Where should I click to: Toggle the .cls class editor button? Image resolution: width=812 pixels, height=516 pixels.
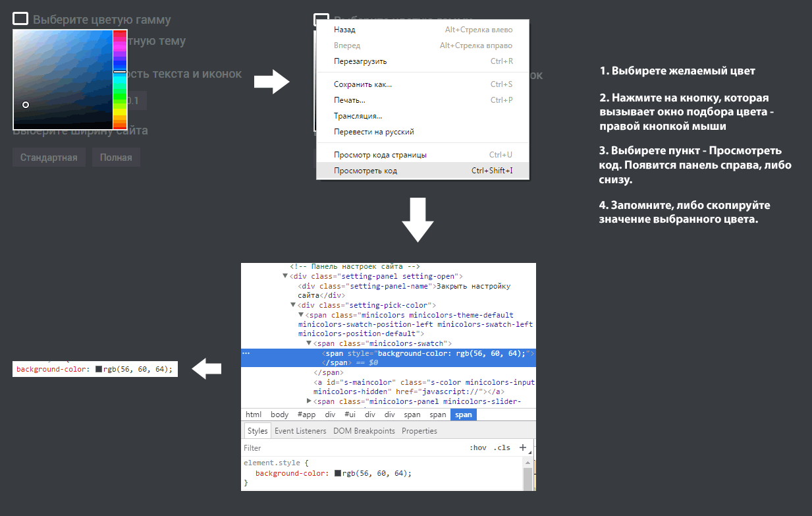pos(501,447)
